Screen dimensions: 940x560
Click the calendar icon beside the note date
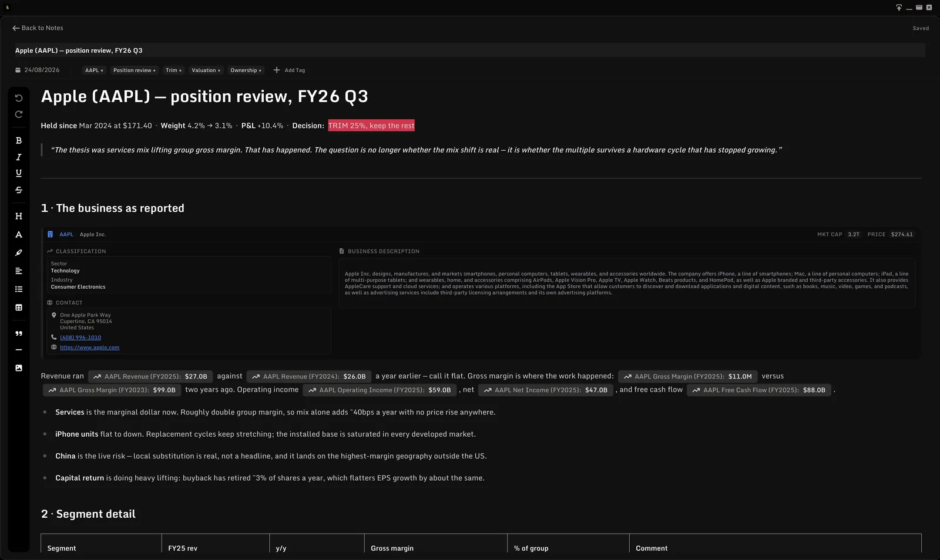[x=18, y=70]
